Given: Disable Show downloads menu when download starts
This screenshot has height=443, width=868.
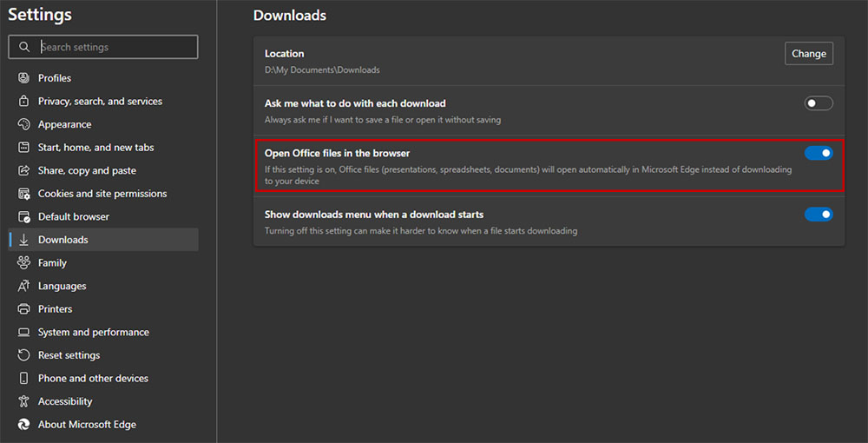Looking at the screenshot, I should tap(818, 215).
